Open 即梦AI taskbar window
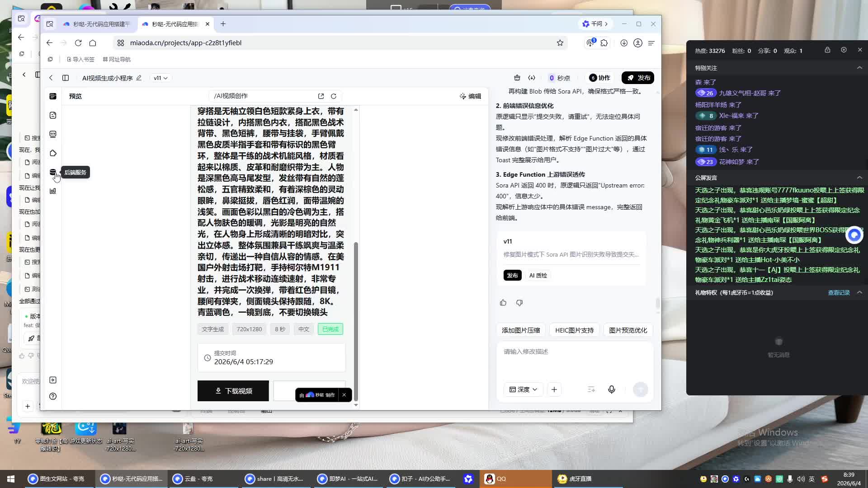This screenshot has width=868, height=488. (x=348, y=479)
